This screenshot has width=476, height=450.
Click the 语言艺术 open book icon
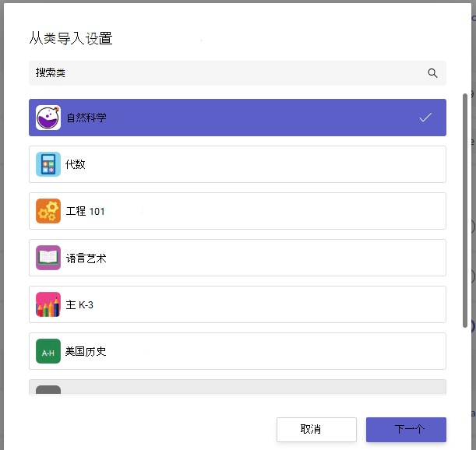click(48, 258)
